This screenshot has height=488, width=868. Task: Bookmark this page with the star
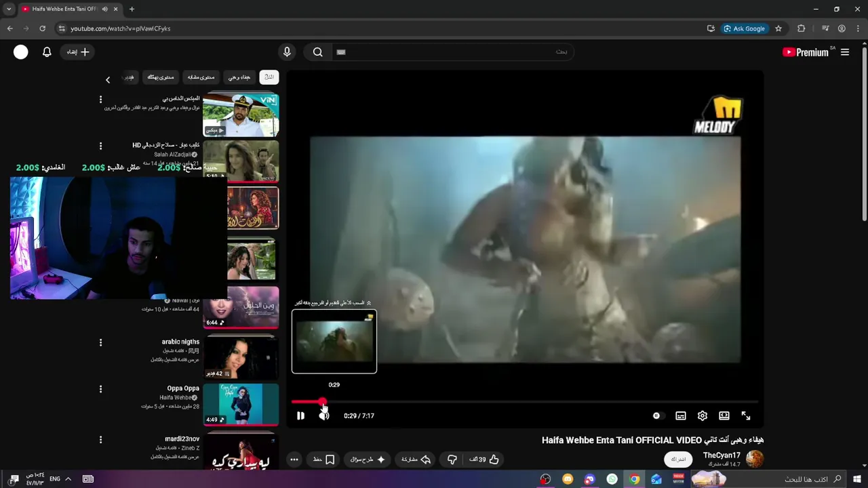pyautogui.click(x=778, y=28)
